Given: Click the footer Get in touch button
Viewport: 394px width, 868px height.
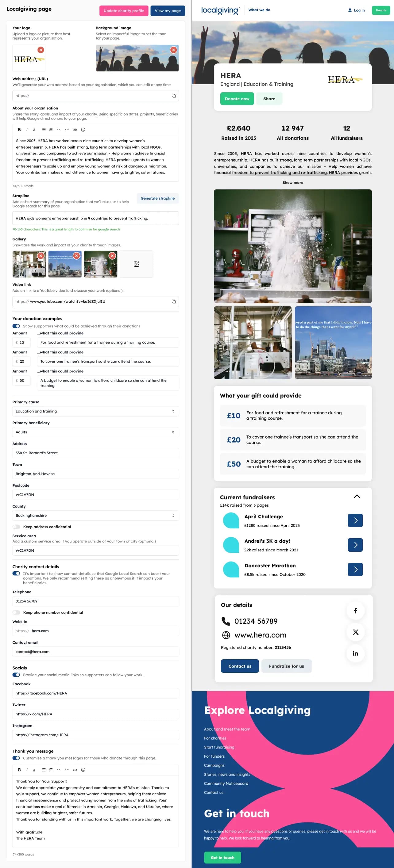Looking at the screenshot, I should [222, 858].
